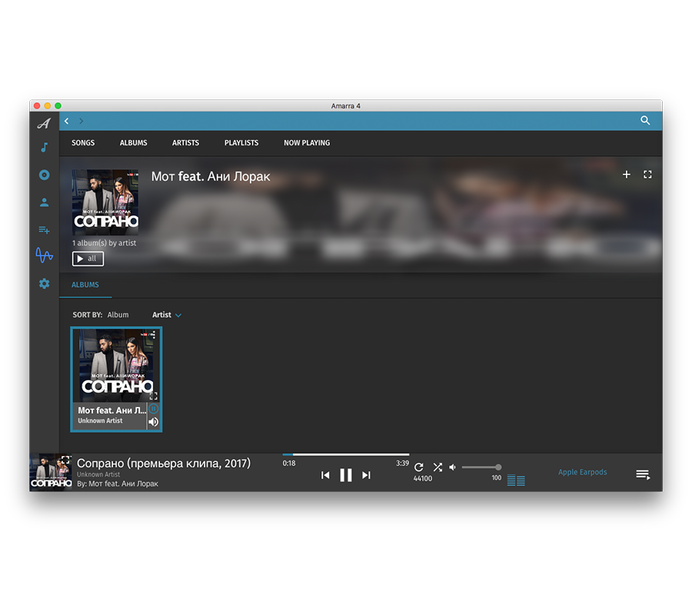Click the Apple Earpods output device link
The height and width of the screenshot is (616, 692).
pyautogui.click(x=582, y=472)
